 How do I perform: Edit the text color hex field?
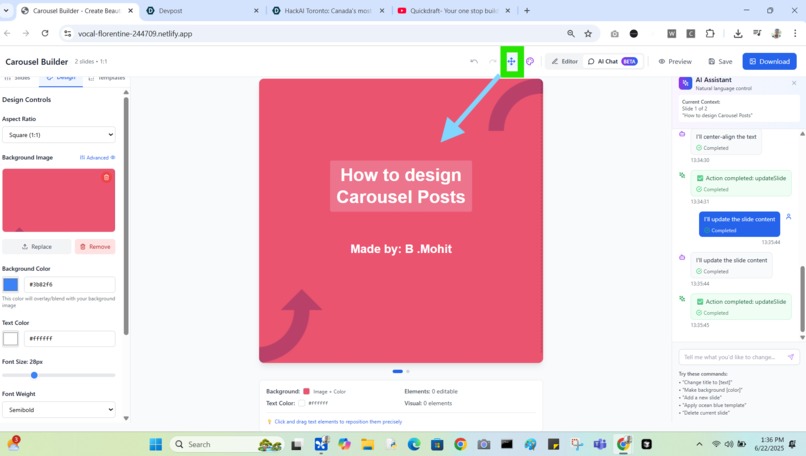(x=69, y=338)
